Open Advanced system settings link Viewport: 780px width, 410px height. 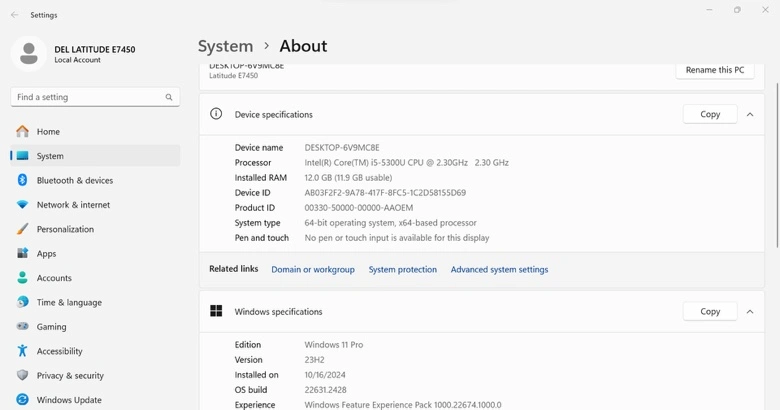(499, 269)
